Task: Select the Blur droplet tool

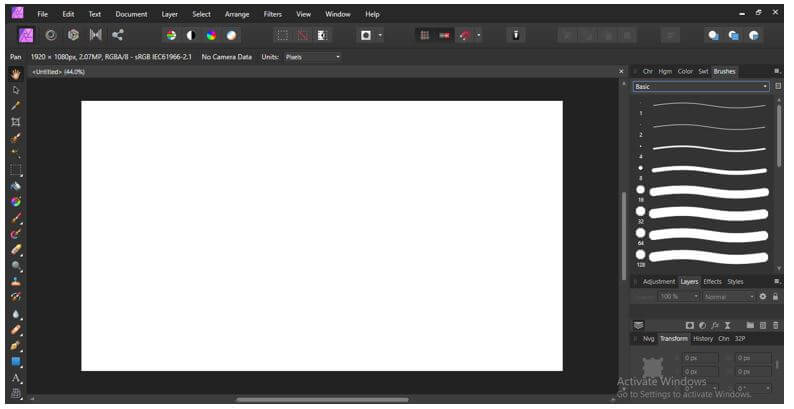Action: coord(16,314)
